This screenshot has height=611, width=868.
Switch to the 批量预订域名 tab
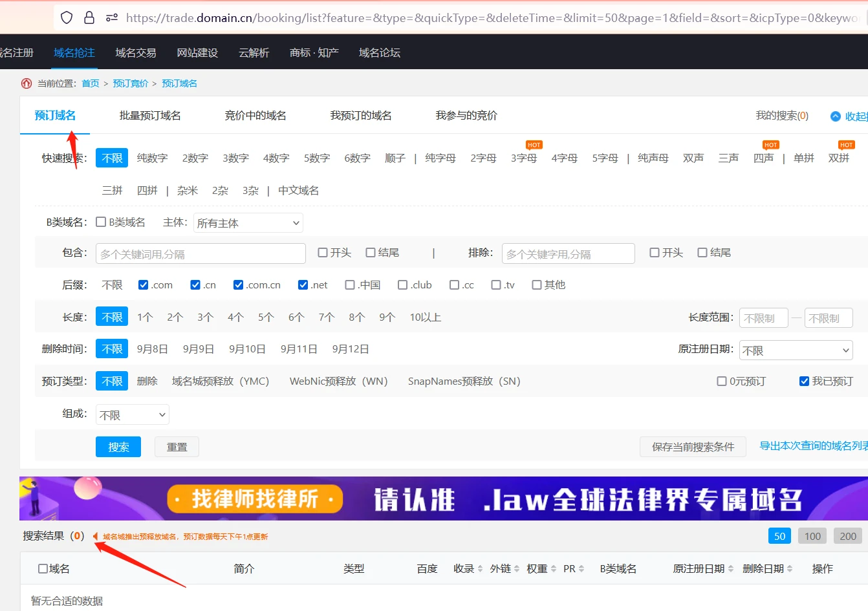coord(150,116)
